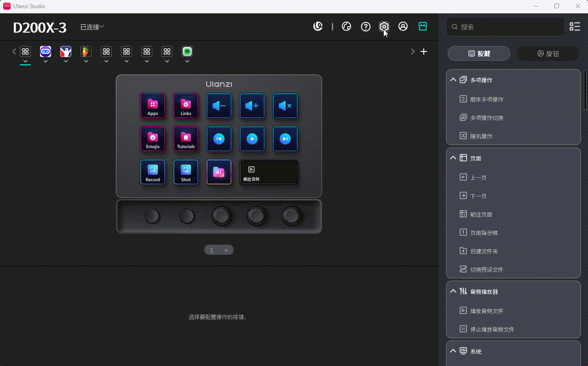Click the rightmost knob on device
588x366 pixels.
coord(292,216)
